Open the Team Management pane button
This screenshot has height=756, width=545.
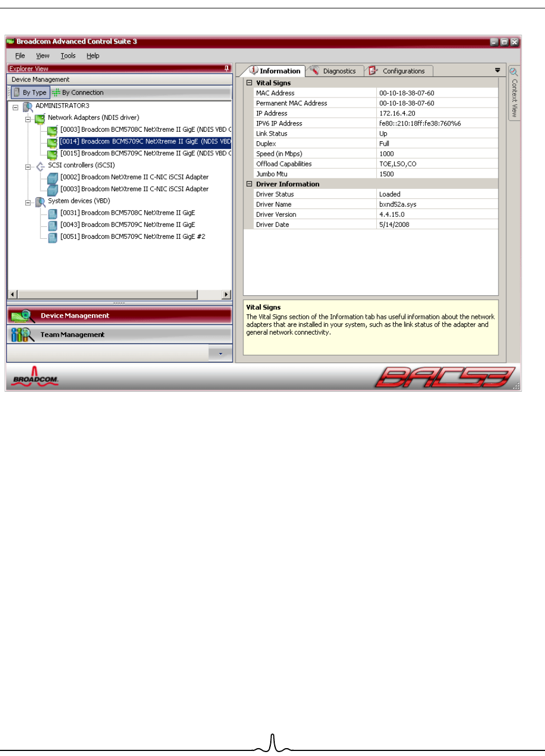[x=119, y=335]
